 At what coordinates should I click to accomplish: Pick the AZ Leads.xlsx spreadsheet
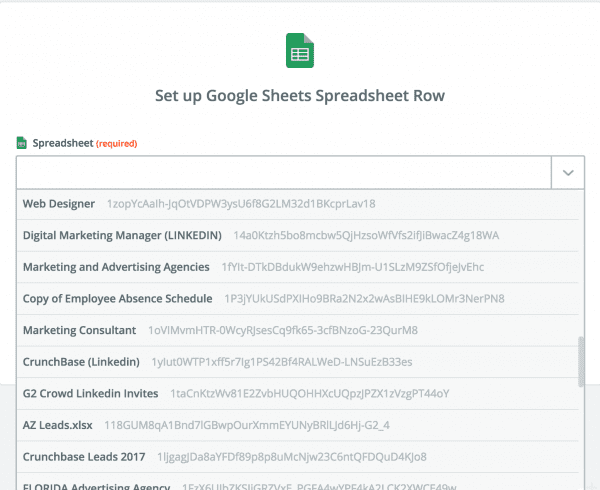click(298, 425)
